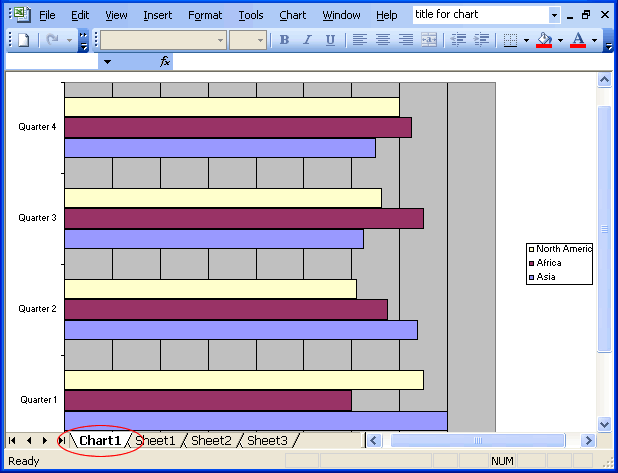Go to previous sheet tab arrow
The width and height of the screenshot is (618, 473).
pyautogui.click(x=29, y=441)
